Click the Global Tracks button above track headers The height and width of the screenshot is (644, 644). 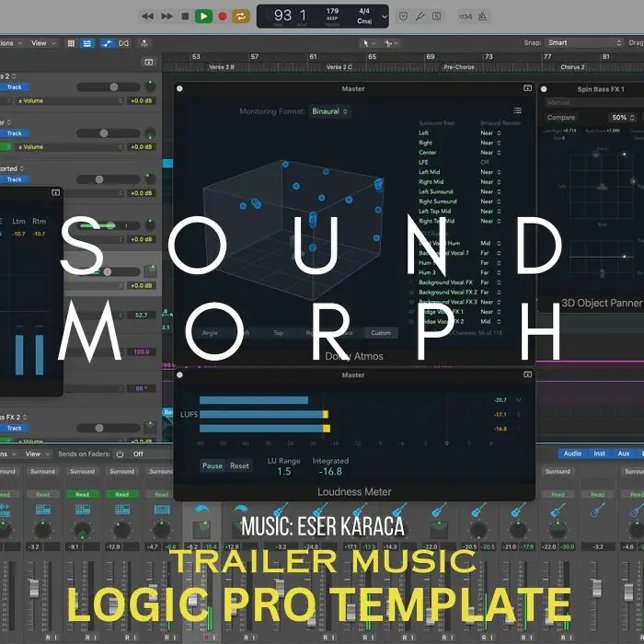coord(149,62)
